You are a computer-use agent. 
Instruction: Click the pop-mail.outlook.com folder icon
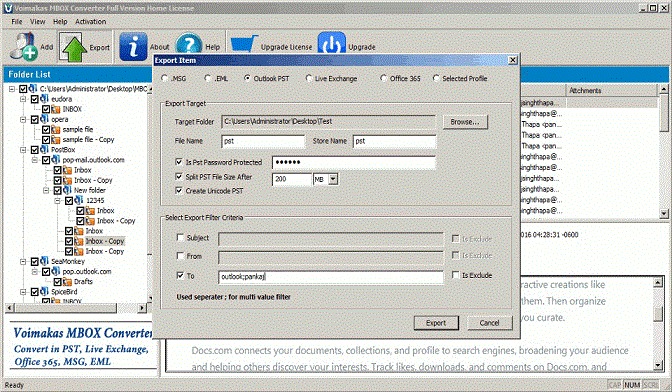click(x=56, y=160)
